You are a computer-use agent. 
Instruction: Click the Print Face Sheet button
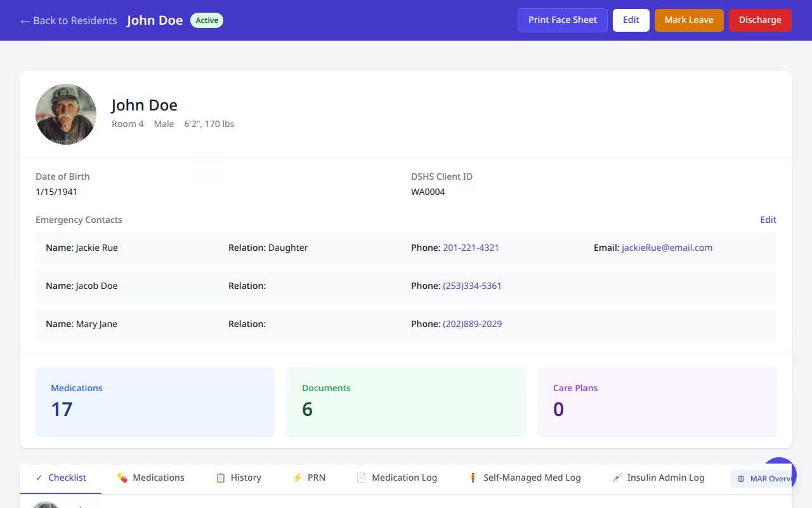click(563, 20)
